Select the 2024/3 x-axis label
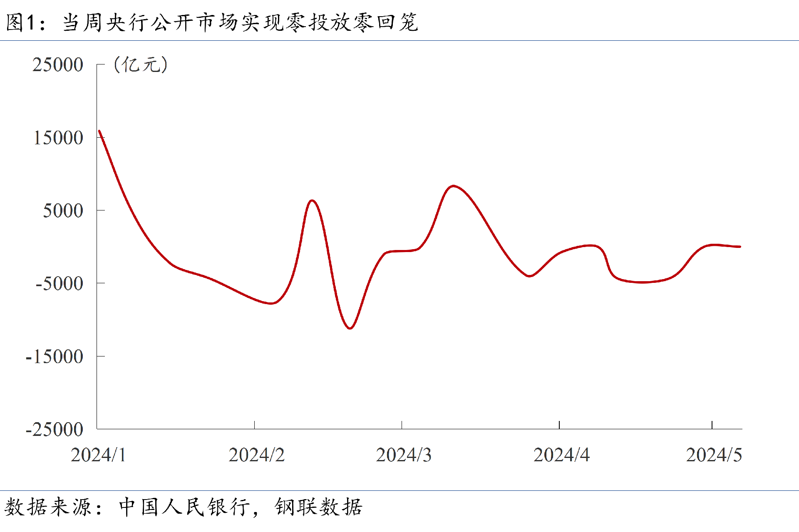This screenshot has height=532, width=799. (404, 455)
